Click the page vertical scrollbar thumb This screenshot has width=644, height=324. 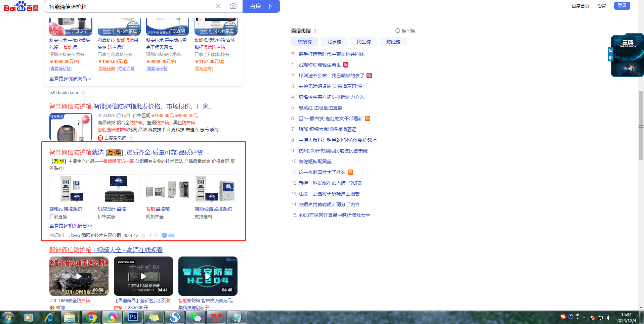coord(641,125)
